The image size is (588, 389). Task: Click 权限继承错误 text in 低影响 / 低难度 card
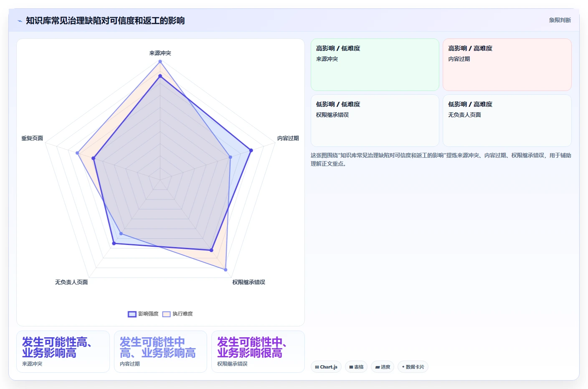[x=332, y=115]
